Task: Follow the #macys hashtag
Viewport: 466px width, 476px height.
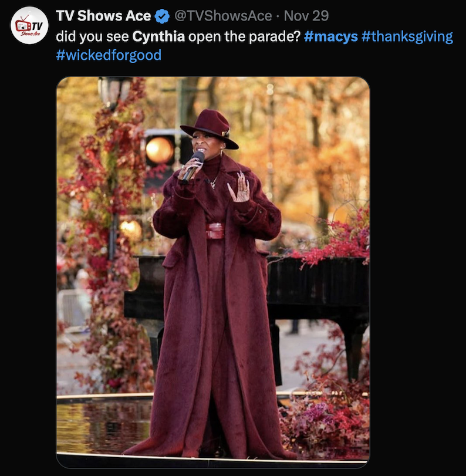Action: coord(330,36)
